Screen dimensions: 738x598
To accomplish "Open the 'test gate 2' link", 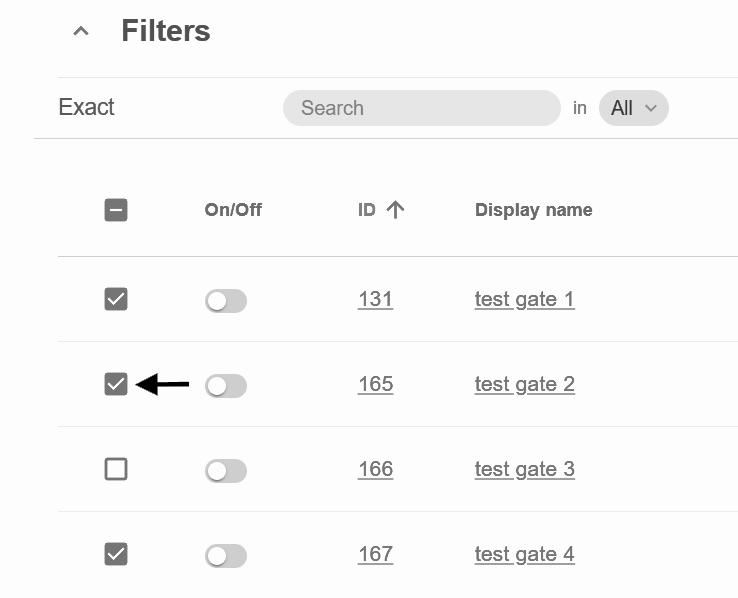I will click(x=524, y=384).
